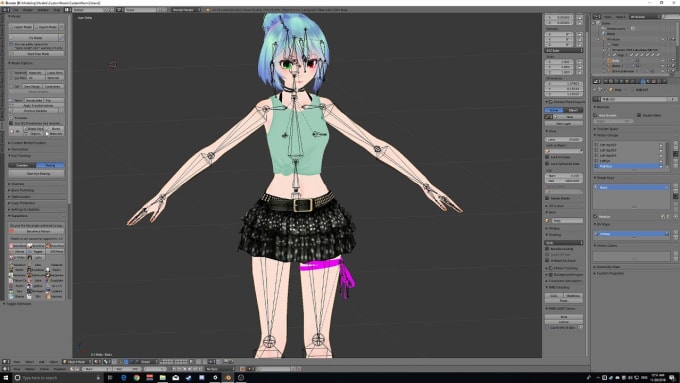Open the All Scenes outliner display dropdown

coord(644,17)
